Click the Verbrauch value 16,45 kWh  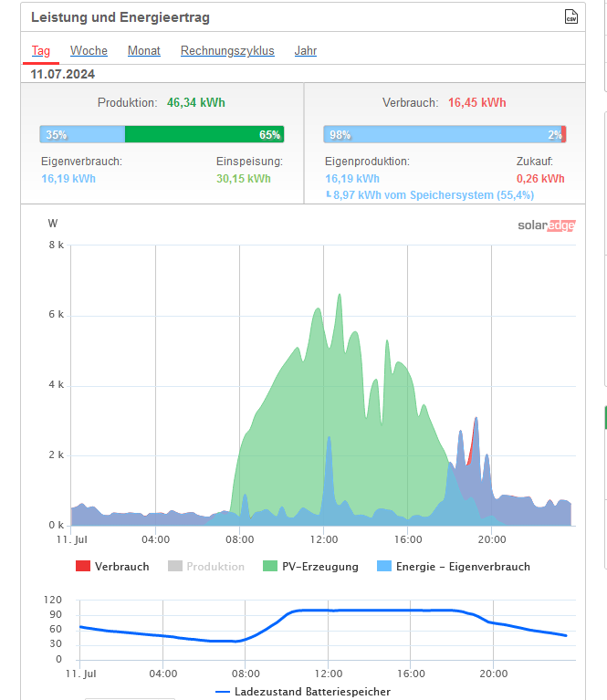477,103
